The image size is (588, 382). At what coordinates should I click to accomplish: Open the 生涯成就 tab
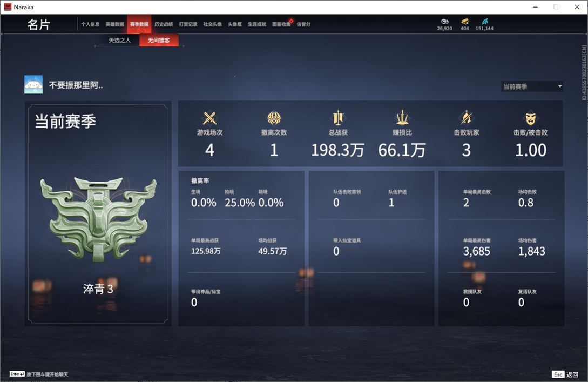[x=257, y=24]
